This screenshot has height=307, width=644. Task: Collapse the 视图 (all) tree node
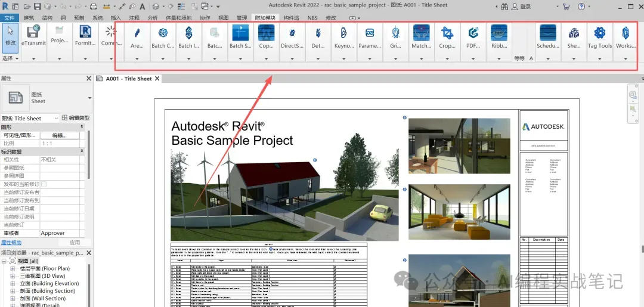(x=5, y=262)
